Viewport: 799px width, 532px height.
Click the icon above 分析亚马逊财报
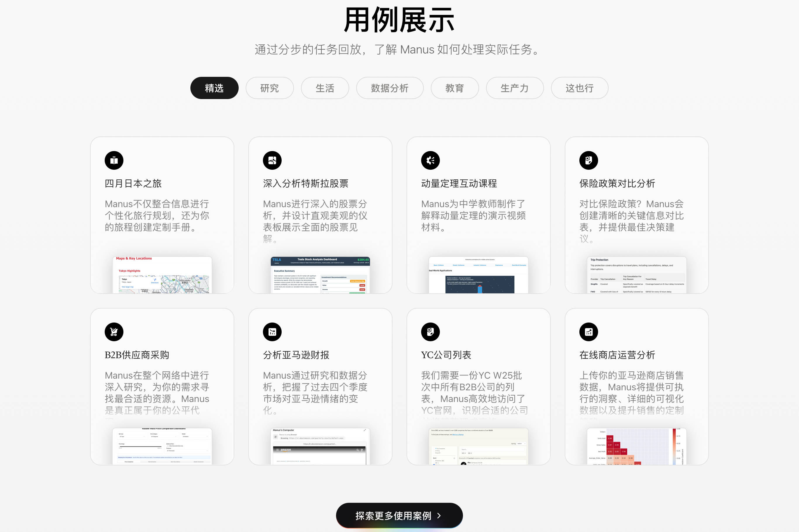272,332
